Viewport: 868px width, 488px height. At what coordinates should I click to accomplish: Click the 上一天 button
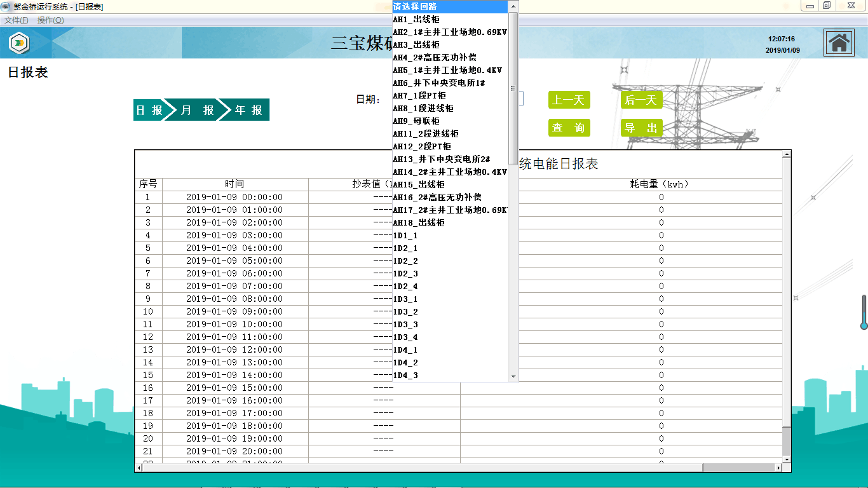click(x=569, y=100)
